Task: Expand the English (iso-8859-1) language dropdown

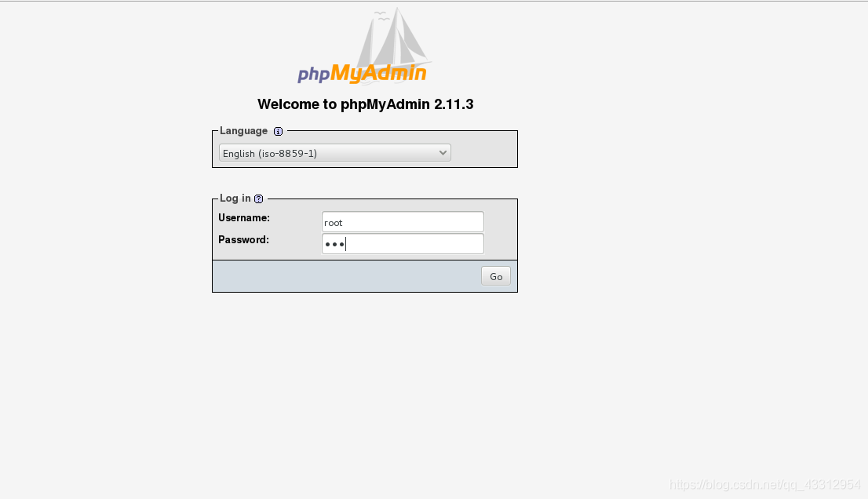Action: [x=335, y=153]
